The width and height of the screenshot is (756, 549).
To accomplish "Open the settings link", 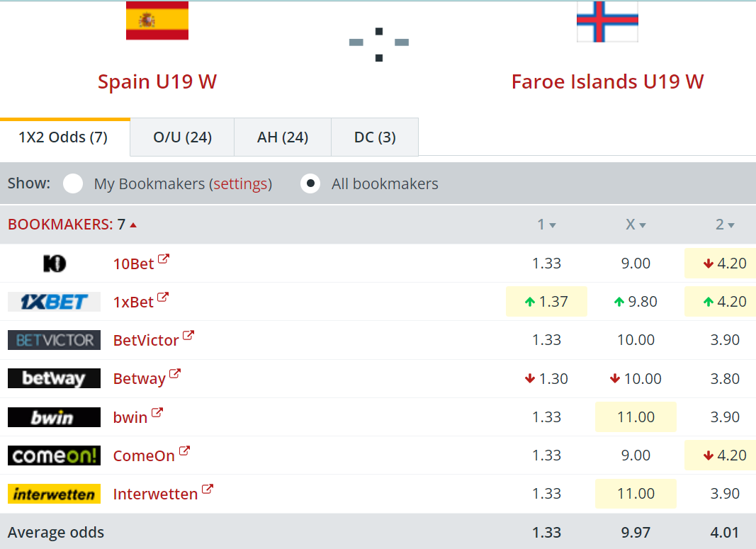I will click(x=240, y=184).
